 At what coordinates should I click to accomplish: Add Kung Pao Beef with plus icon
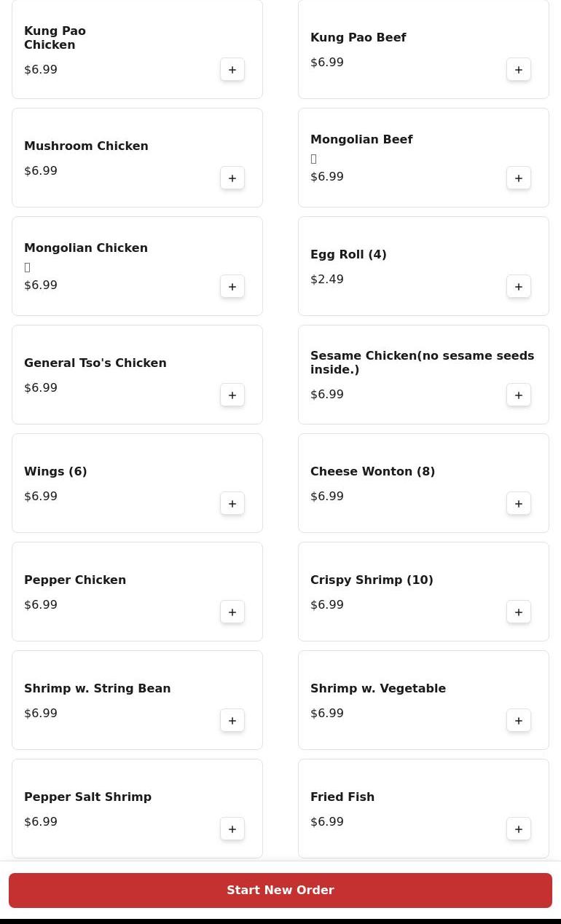point(519,70)
